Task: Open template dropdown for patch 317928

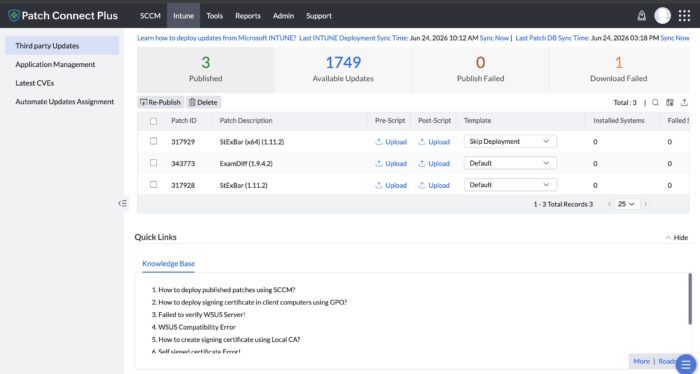Action: point(510,185)
